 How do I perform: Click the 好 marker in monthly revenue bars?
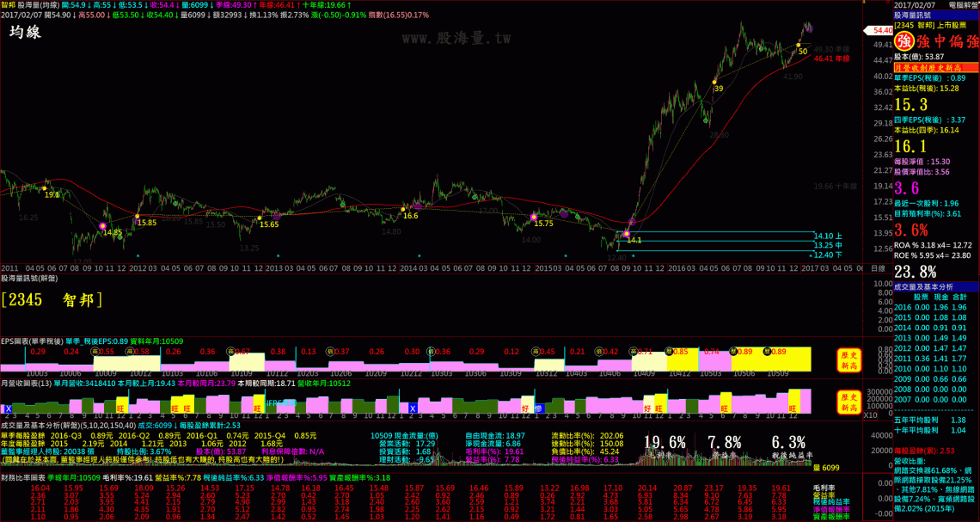525,408
